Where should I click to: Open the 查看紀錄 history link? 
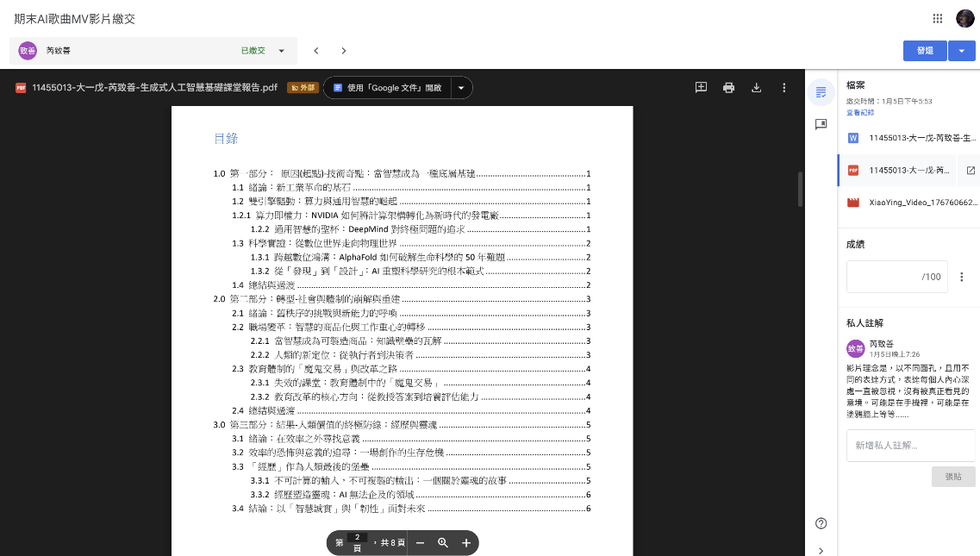[859, 112]
